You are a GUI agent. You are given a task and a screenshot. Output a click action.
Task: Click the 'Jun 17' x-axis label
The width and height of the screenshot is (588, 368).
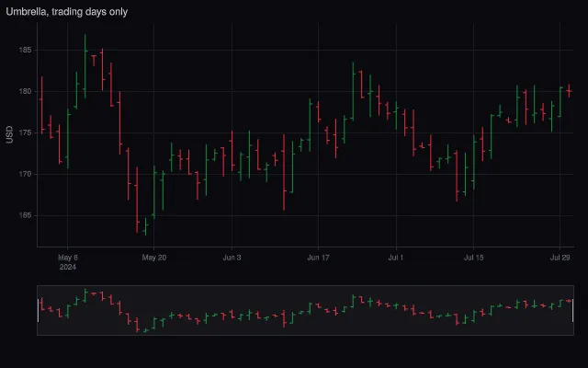click(318, 258)
